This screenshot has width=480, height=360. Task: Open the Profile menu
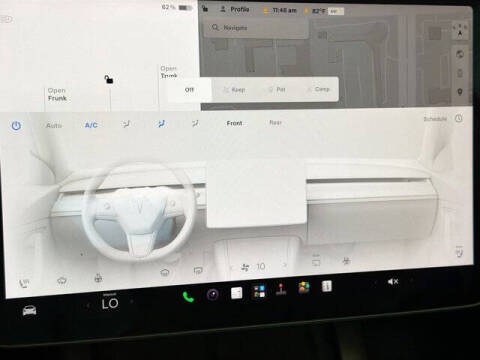pyautogui.click(x=235, y=9)
